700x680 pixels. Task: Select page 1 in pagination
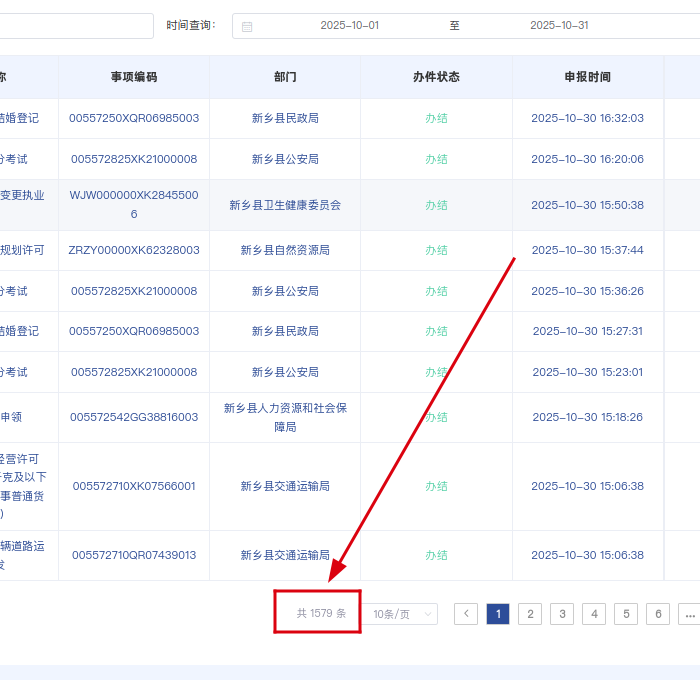(x=498, y=614)
